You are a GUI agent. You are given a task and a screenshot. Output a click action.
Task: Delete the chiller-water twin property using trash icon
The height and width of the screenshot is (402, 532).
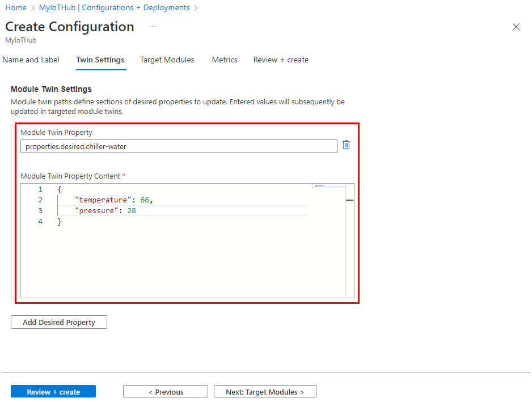click(346, 146)
